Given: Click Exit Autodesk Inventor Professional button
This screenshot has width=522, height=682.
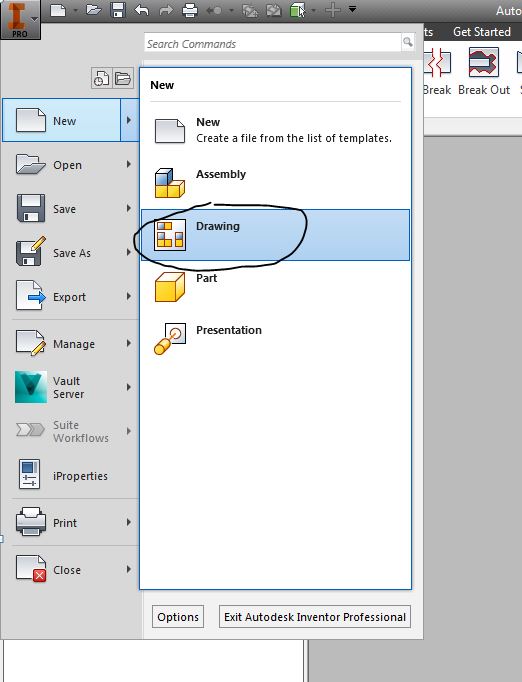Looking at the screenshot, I should (x=315, y=617).
